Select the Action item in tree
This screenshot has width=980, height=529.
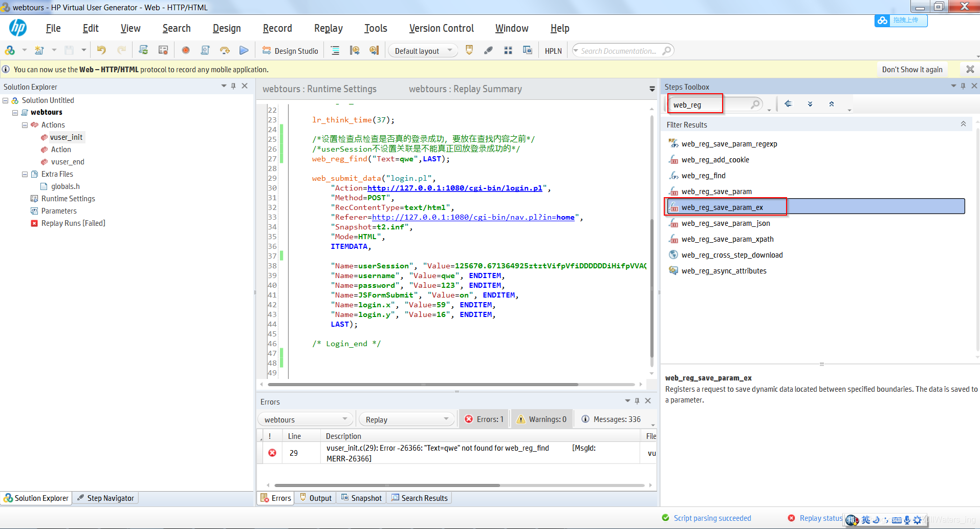(61, 150)
